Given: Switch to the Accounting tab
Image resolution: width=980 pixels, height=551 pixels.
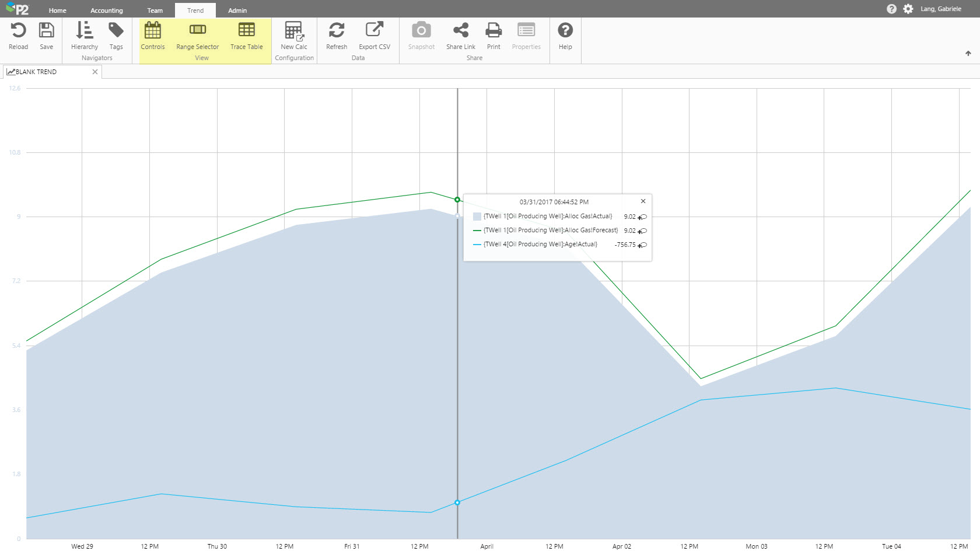Looking at the screenshot, I should (107, 11).
